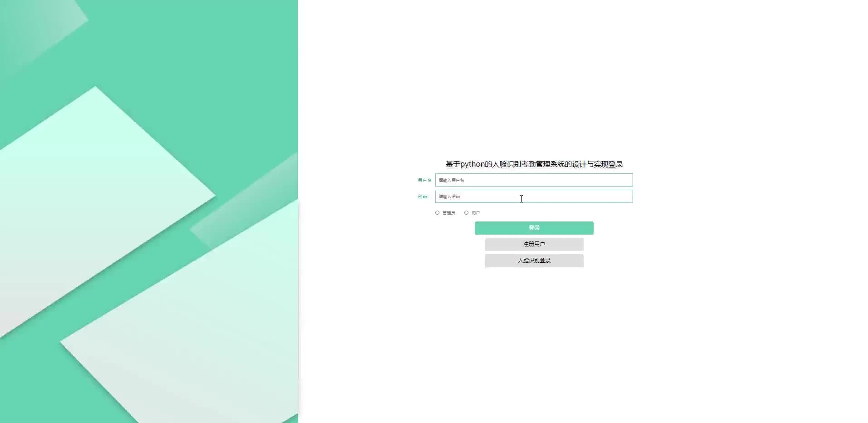The width and height of the screenshot is (868, 423).
Task: Select the 用户 user radio button
Action: (x=466, y=213)
